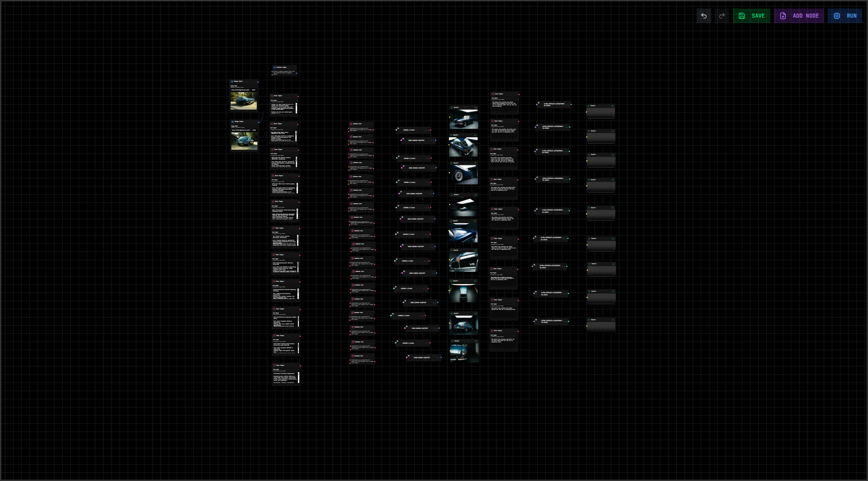The image size is (868, 481).
Task: Click the scrollbar in the bottommost left-column text node
Action: coord(298,377)
